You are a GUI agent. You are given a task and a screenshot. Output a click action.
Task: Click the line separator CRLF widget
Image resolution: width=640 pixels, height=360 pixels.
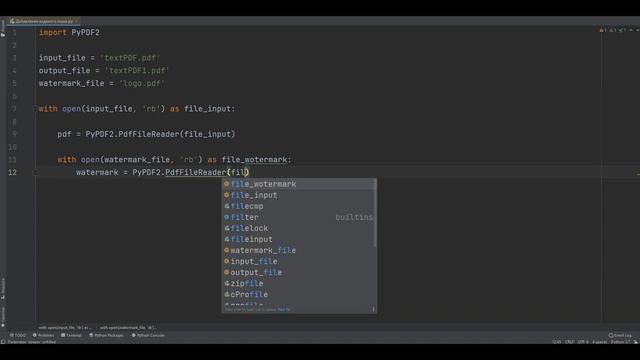(569, 342)
